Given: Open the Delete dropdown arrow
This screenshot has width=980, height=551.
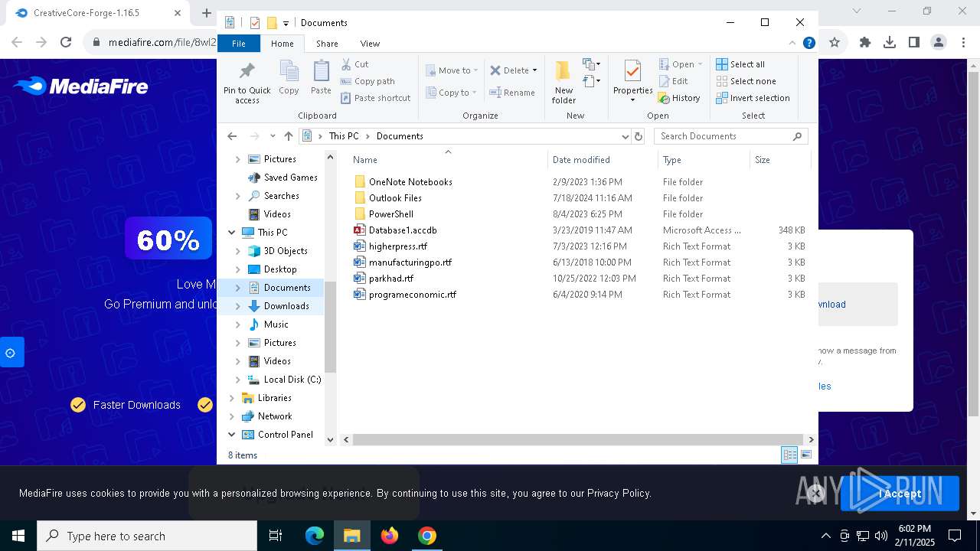Looking at the screenshot, I should (534, 70).
